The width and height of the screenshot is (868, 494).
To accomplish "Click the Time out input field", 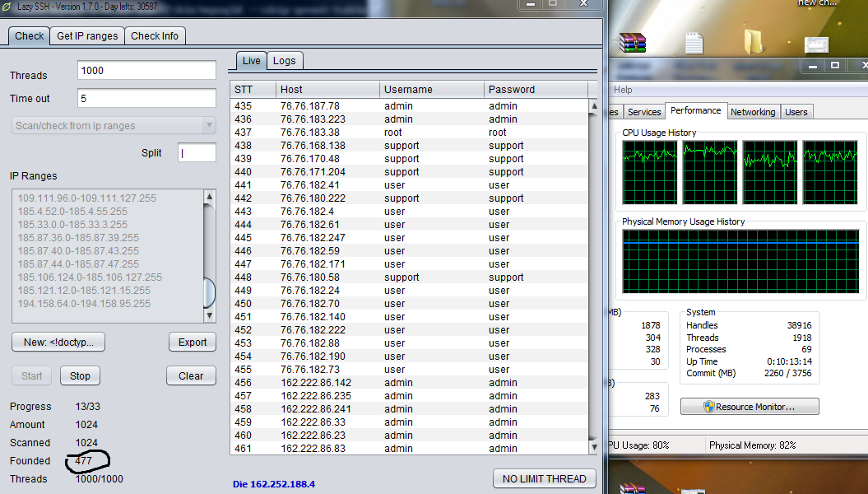I will [146, 99].
